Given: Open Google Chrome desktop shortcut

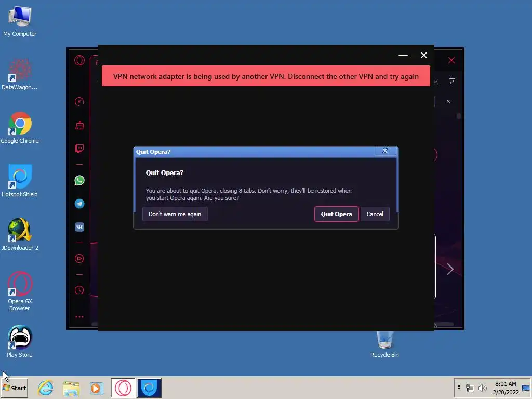Looking at the screenshot, I should (x=20, y=128).
